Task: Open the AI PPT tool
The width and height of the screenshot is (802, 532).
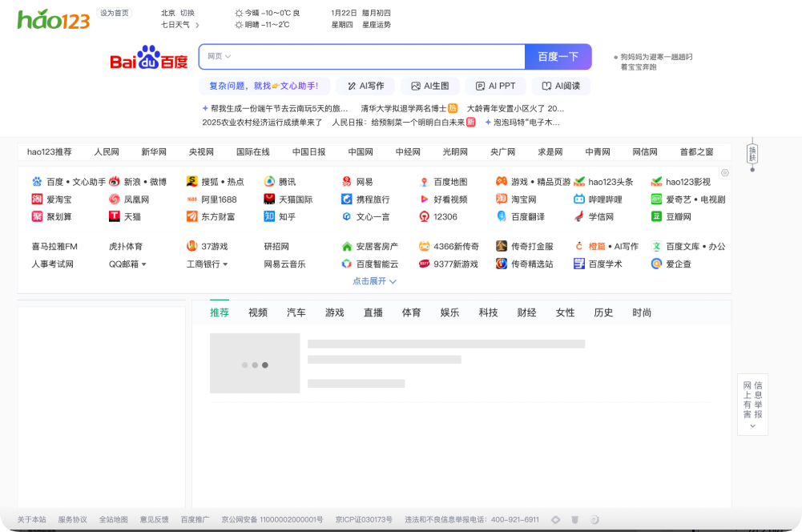Action: (x=496, y=86)
